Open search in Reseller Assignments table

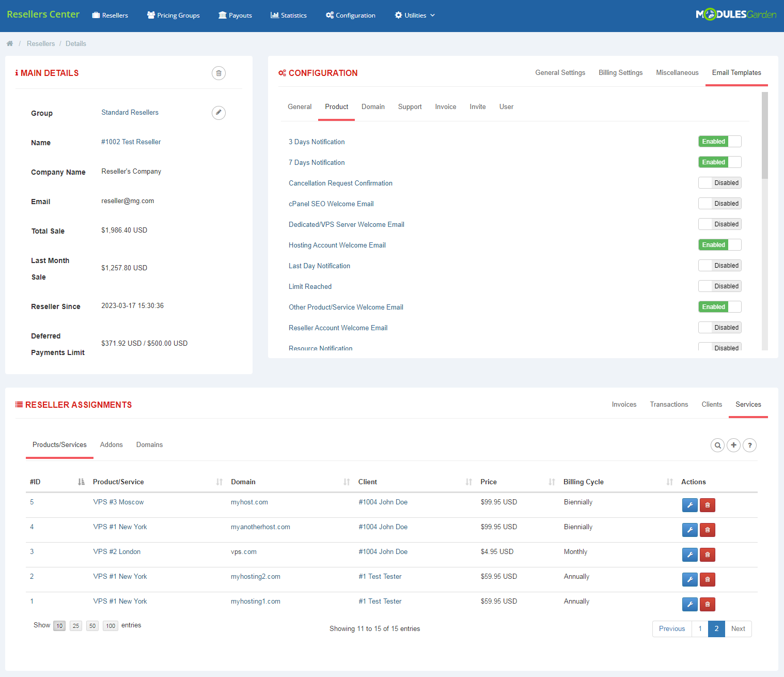click(x=717, y=445)
